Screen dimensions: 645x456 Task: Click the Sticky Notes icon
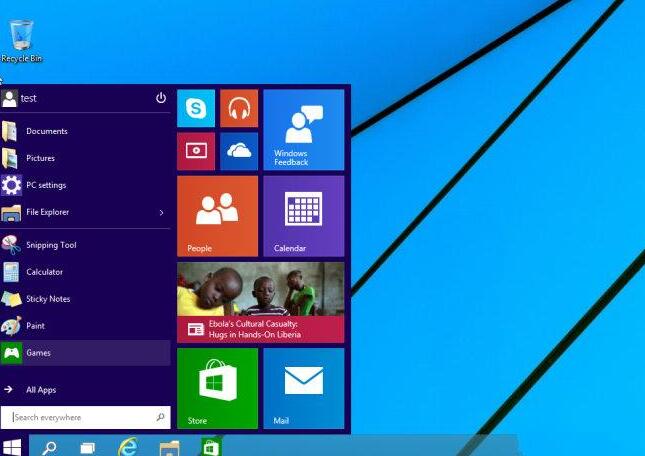click(x=11, y=299)
